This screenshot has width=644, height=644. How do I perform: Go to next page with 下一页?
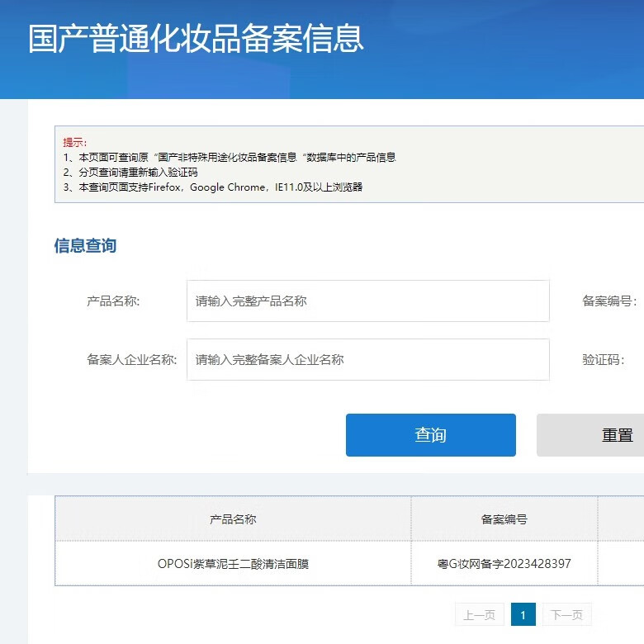566,615
